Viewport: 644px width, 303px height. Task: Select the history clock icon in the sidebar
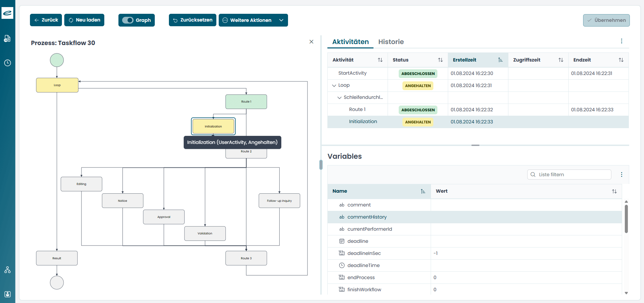pos(7,63)
